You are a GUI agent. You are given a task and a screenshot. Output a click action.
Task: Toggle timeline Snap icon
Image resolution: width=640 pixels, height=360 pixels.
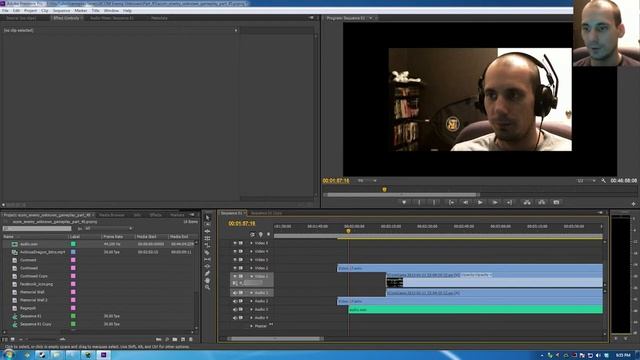(252, 234)
